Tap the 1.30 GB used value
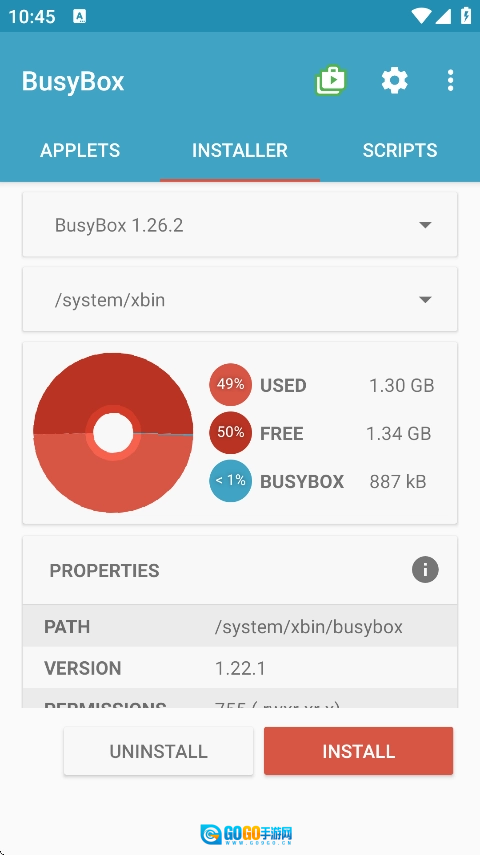Screen dimensions: 480x855 point(402,386)
